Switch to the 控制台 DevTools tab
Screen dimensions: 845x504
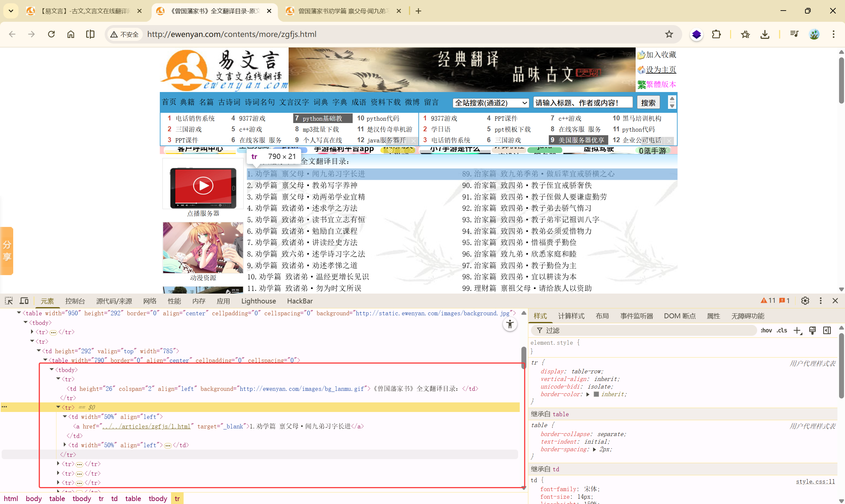pyautogui.click(x=75, y=301)
